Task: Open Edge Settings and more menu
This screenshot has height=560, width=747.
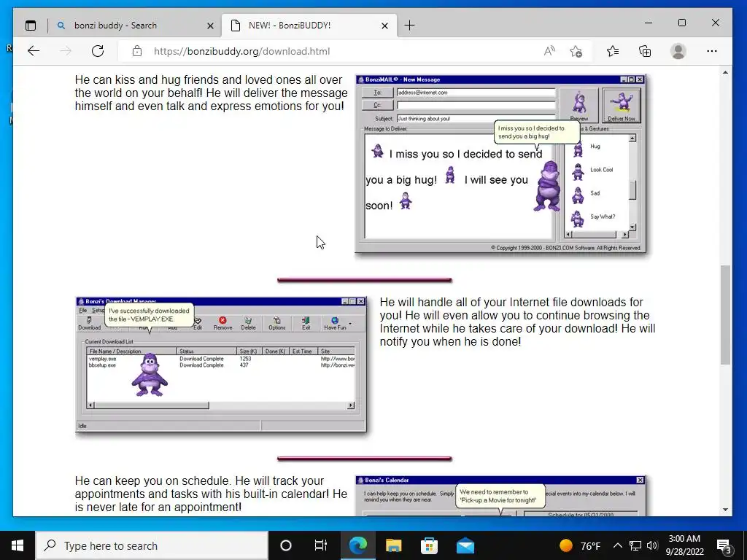Action: click(x=712, y=51)
